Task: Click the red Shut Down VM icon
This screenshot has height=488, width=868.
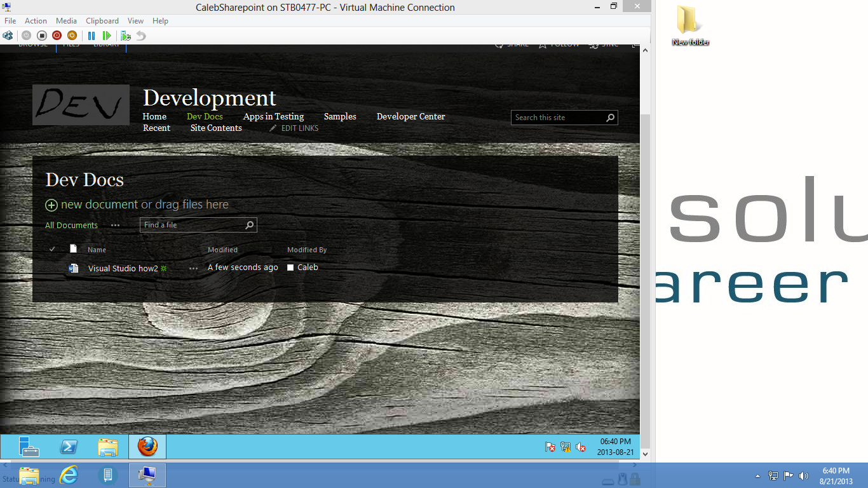Action: pyautogui.click(x=57, y=36)
